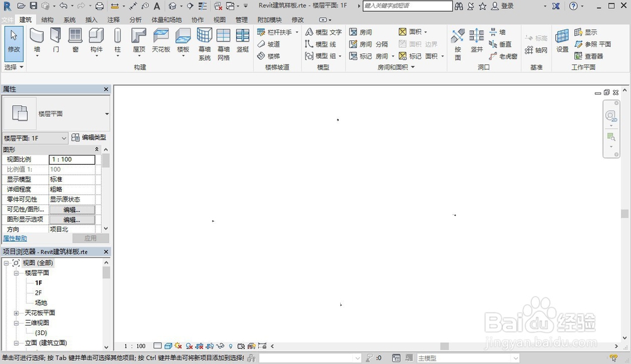Click 编辑... button for 图形显示选项
This screenshot has height=364, width=631.
tap(72, 220)
